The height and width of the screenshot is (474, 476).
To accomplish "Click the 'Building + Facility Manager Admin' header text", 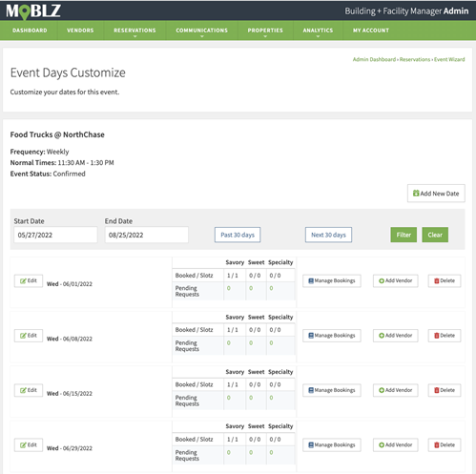I will coord(406,11).
